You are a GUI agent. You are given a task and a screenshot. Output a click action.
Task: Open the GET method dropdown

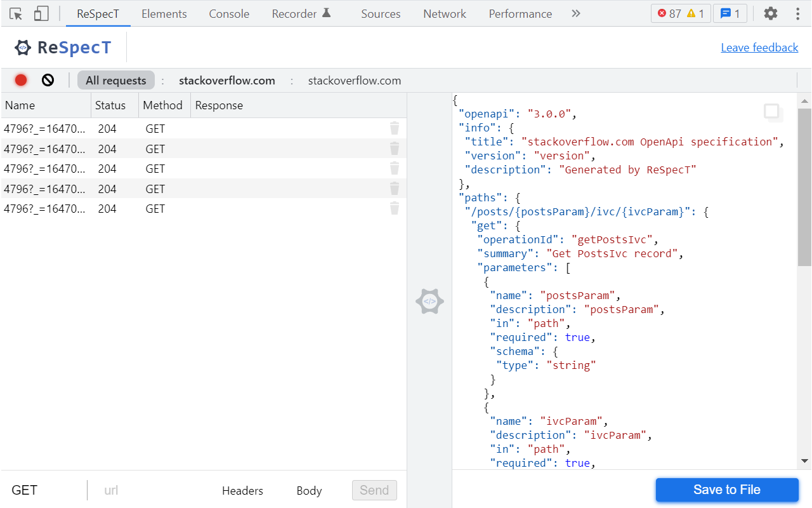click(24, 490)
